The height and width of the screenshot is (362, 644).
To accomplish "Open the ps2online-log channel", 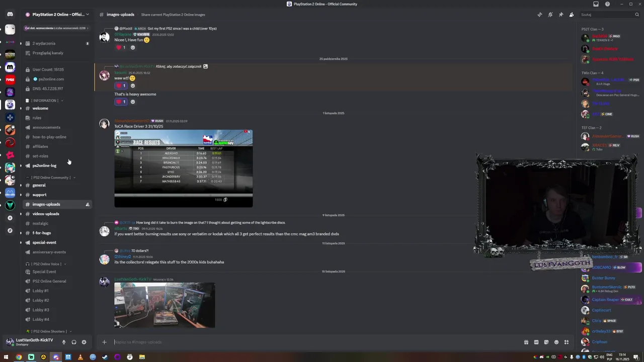I will pos(56,165).
